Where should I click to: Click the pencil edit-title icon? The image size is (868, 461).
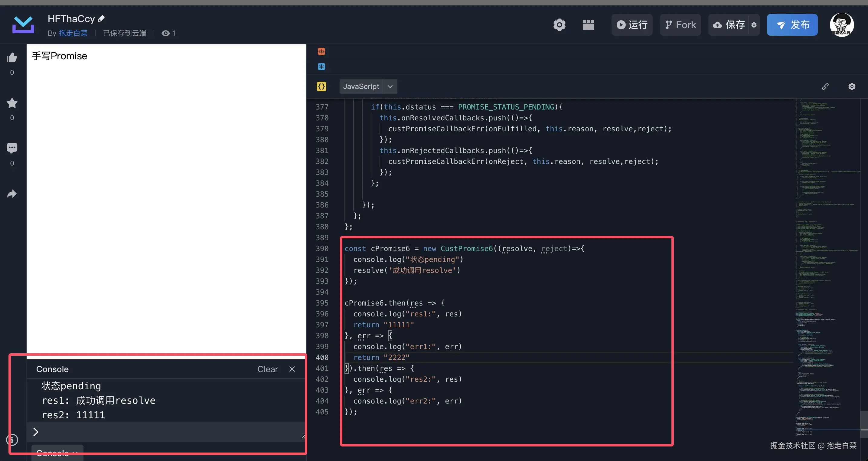[101, 18]
